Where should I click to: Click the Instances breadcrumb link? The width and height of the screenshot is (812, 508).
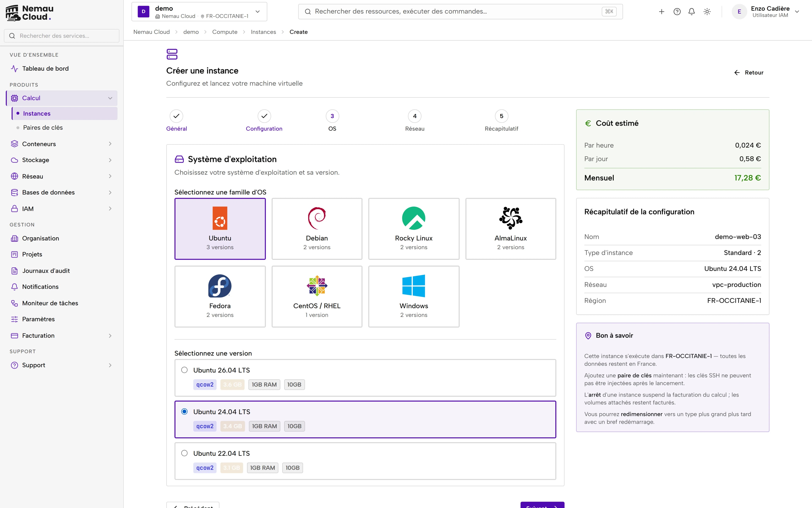263,32
